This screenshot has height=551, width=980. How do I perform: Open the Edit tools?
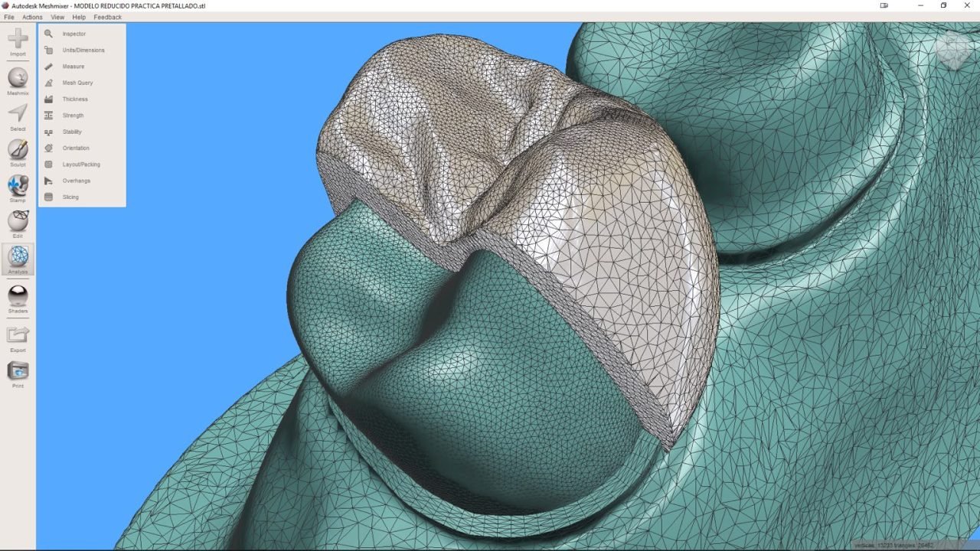point(18,223)
